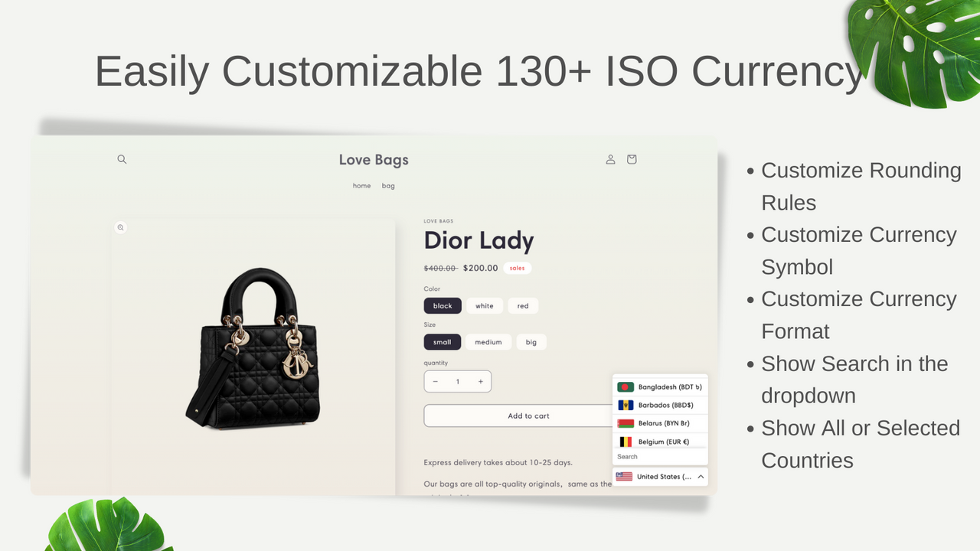Go to the home menu item
This screenshot has height=551, width=980.
click(x=361, y=186)
